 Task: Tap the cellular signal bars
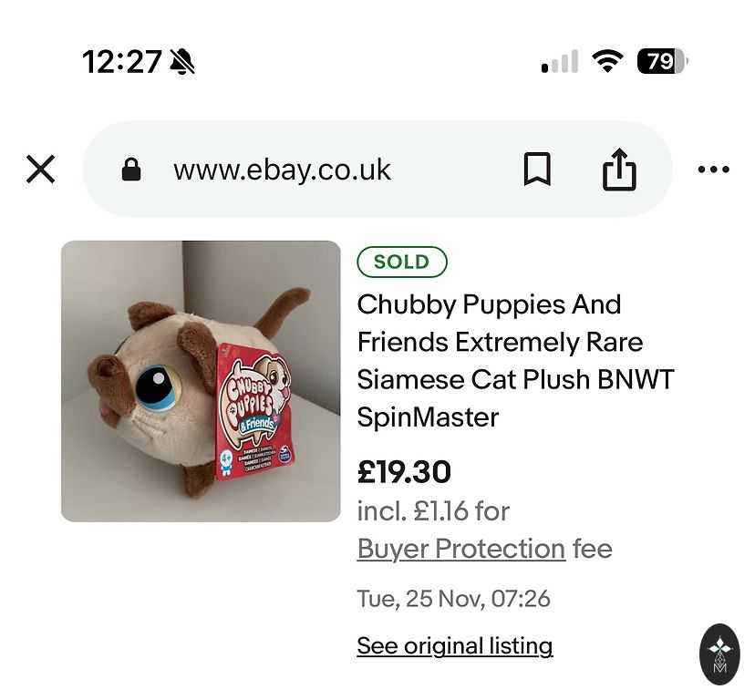coord(559,62)
